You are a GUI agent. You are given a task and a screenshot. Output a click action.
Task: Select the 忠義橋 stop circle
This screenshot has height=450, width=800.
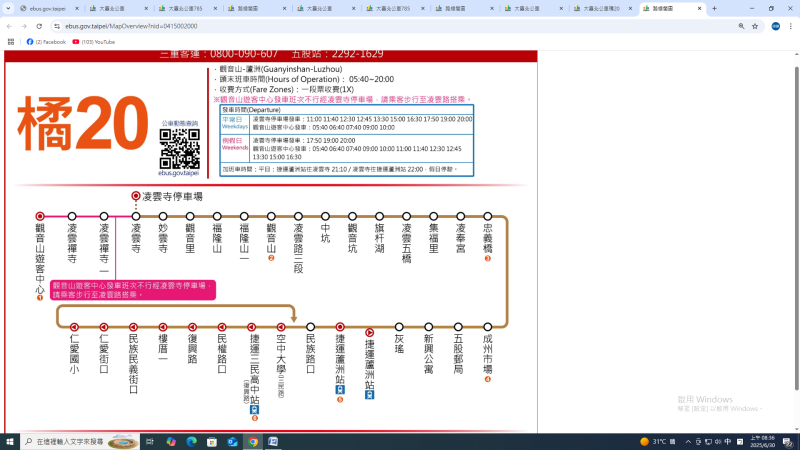click(488, 216)
